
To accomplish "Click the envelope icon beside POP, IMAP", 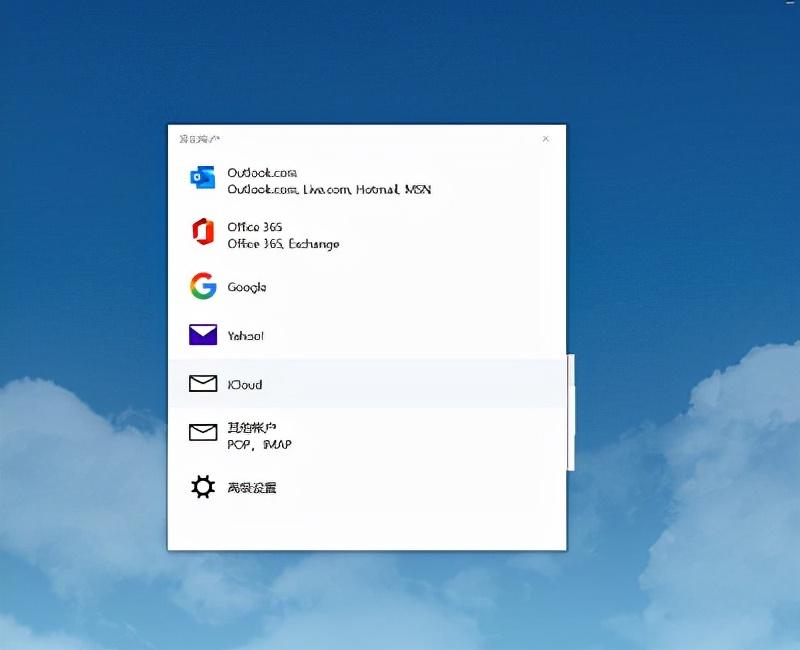I will click(203, 433).
